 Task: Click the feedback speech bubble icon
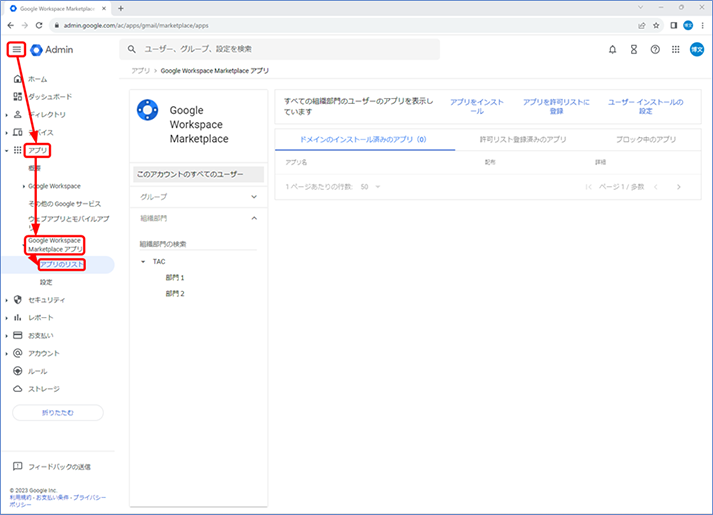pyautogui.click(x=17, y=466)
